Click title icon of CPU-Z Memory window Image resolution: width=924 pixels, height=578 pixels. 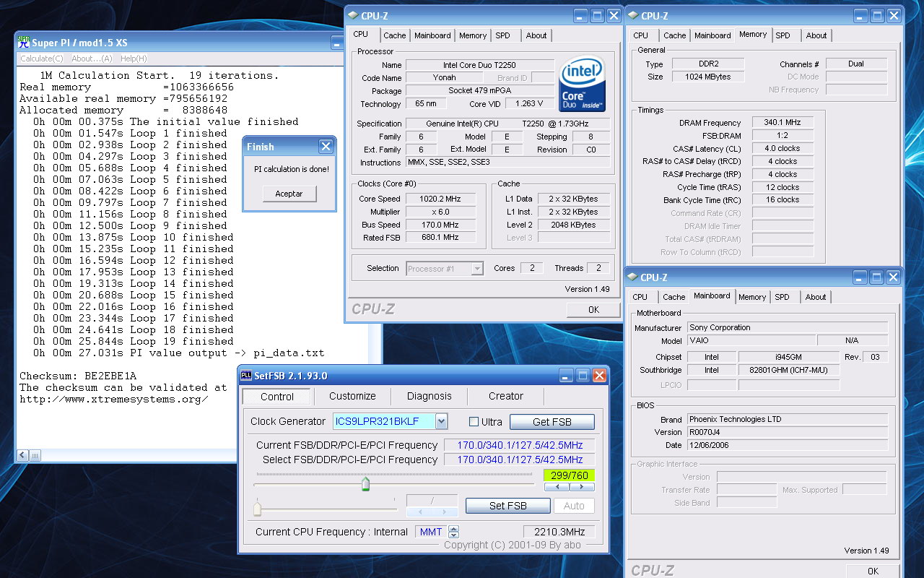click(633, 16)
